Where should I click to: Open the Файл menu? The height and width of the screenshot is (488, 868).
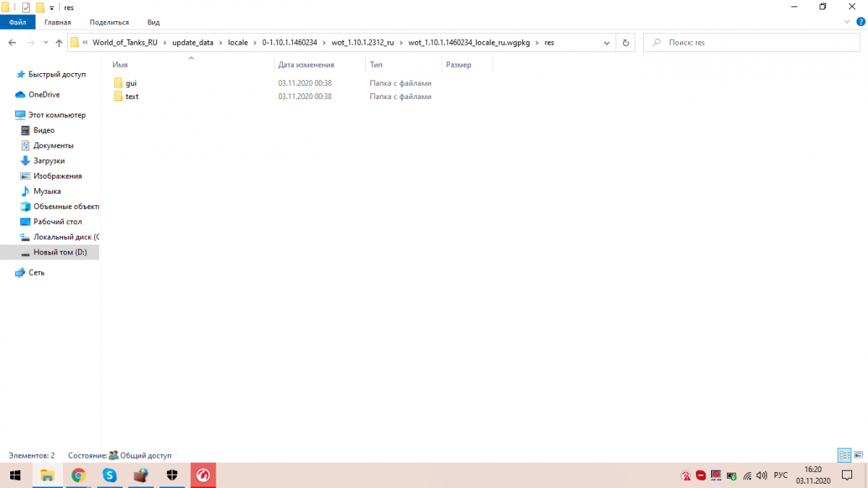(17, 22)
